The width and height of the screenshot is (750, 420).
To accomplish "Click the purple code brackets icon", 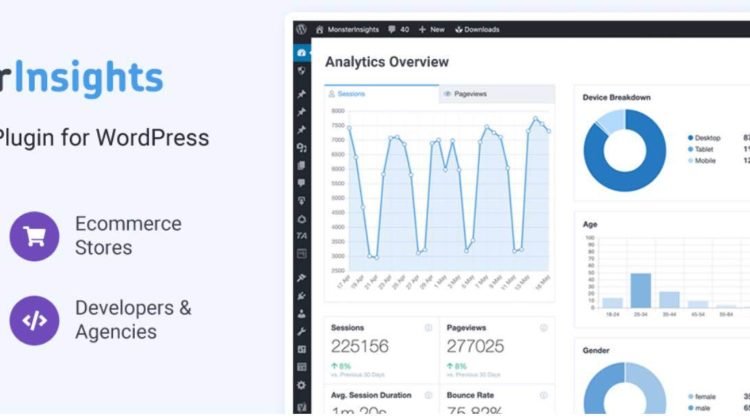I will (34, 321).
